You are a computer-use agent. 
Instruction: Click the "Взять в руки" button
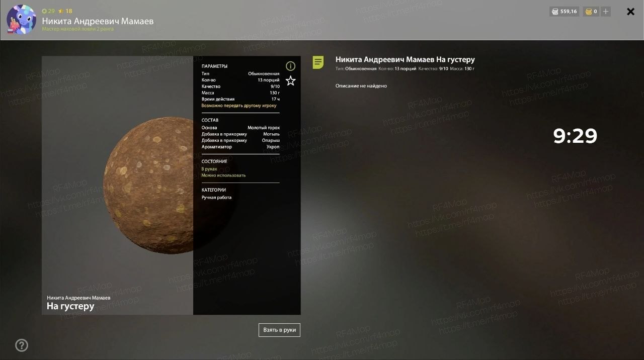tap(279, 330)
